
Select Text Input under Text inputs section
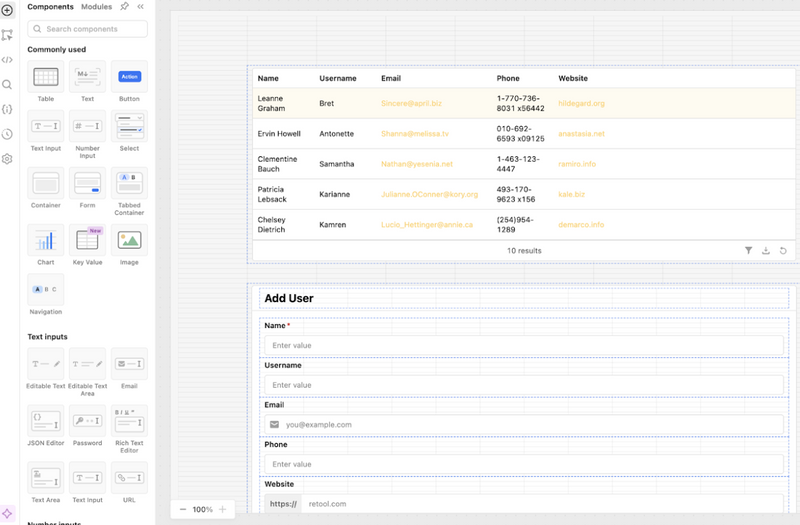[x=87, y=483]
